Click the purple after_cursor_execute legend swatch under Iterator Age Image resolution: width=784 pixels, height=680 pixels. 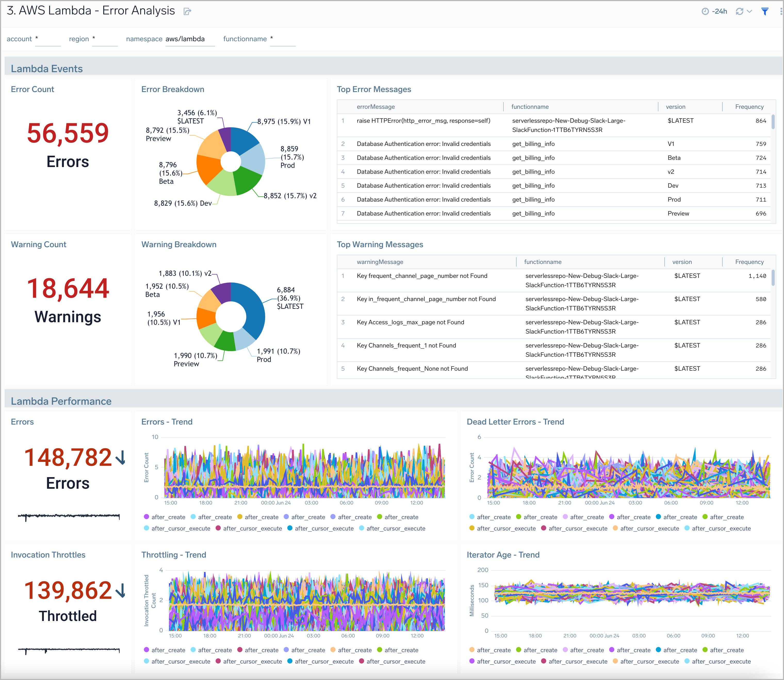pyautogui.click(x=472, y=661)
